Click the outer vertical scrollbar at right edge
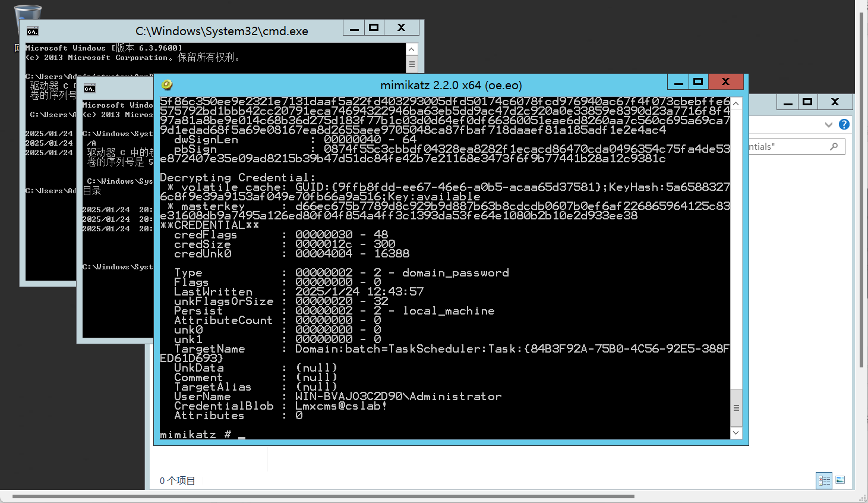Screen dimensions: 868x503 coord(861,190)
